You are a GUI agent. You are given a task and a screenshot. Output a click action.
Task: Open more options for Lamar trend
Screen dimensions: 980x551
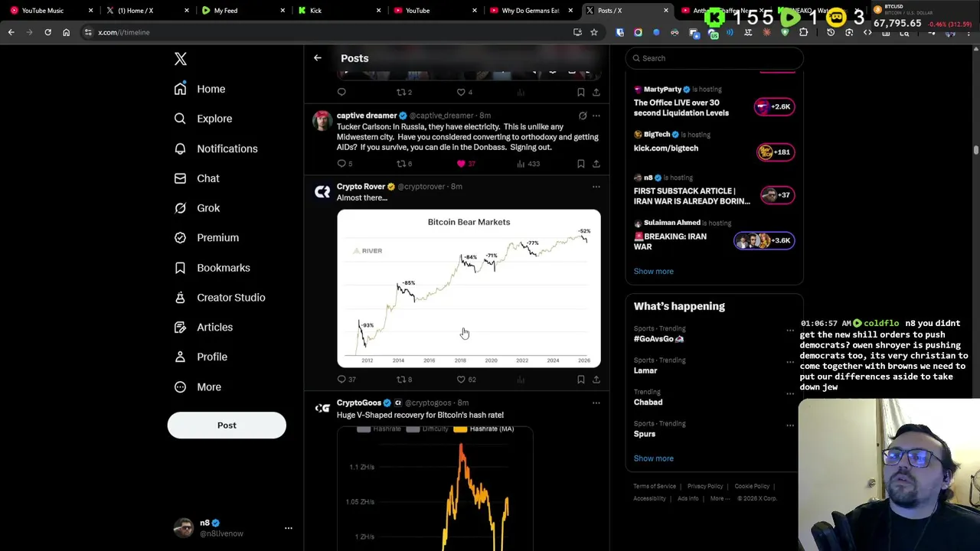pos(790,362)
